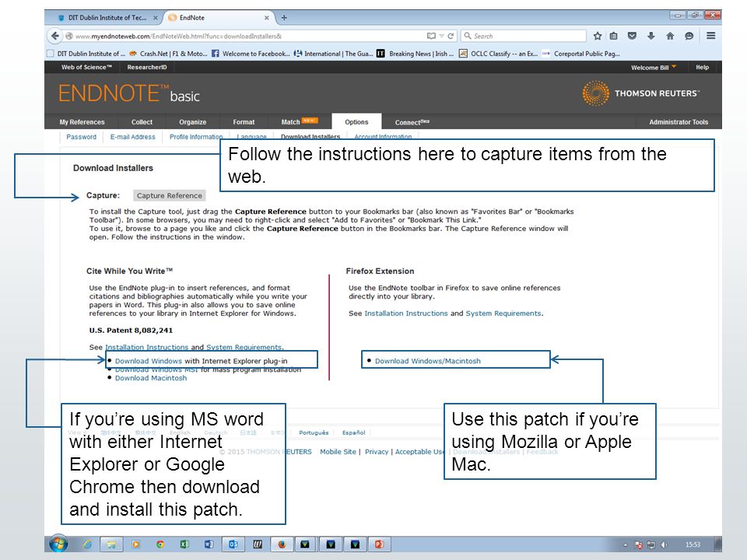Open International The Guardian bookmark

334,54
